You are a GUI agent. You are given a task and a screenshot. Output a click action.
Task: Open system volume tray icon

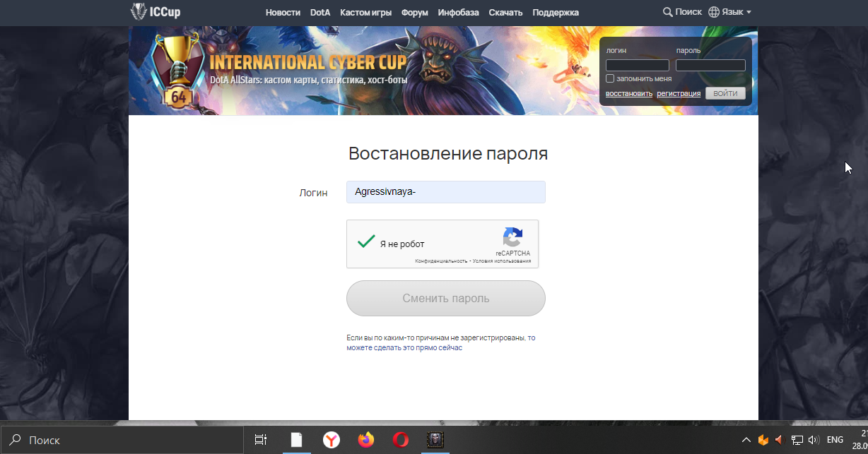point(813,440)
